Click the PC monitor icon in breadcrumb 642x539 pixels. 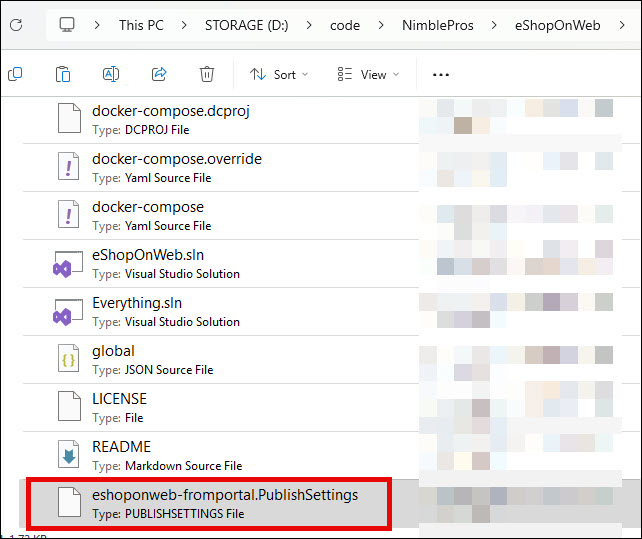tap(67, 25)
